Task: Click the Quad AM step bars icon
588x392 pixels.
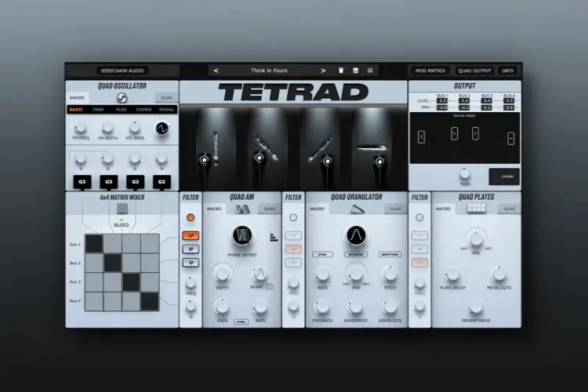Action: (x=274, y=237)
